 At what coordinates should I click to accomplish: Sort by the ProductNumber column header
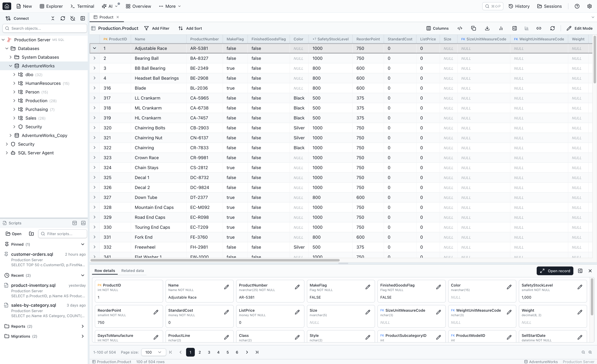[204, 39]
